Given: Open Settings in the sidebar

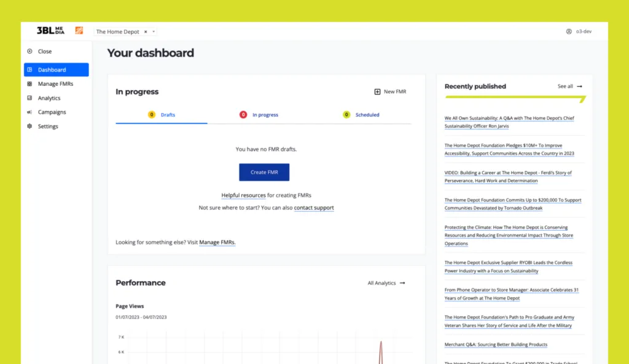Looking at the screenshot, I should 48,126.
